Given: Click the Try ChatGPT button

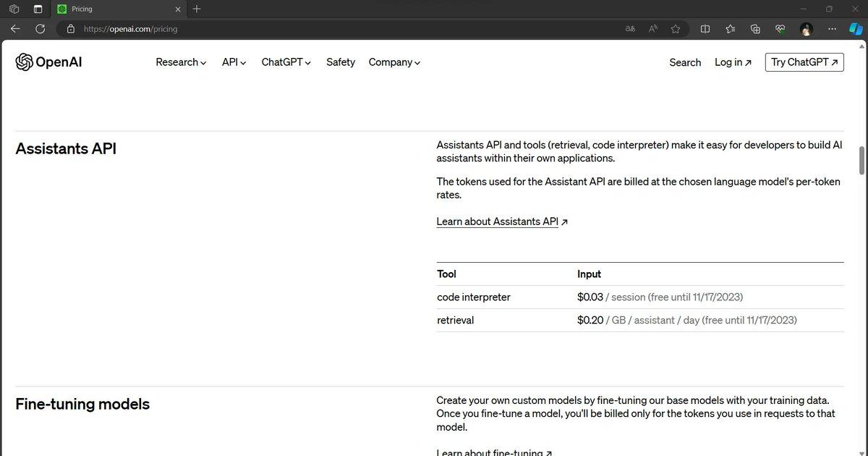Looking at the screenshot, I should tap(804, 62).
